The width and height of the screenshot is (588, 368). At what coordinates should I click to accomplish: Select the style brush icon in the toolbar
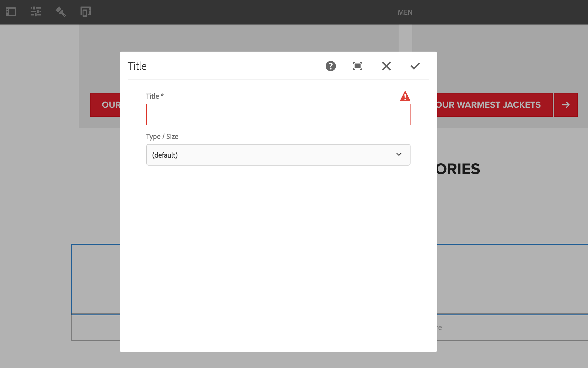[60, 12]
